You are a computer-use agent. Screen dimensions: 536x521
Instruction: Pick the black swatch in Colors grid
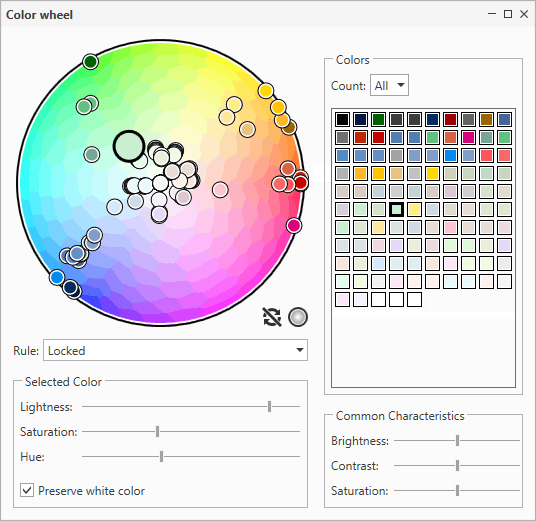(343, 119)
